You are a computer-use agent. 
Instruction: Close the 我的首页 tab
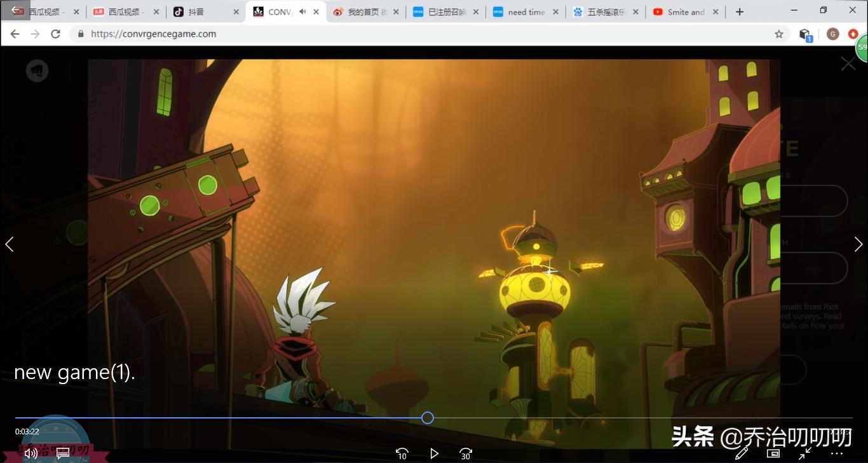click(x=396, y=11)
